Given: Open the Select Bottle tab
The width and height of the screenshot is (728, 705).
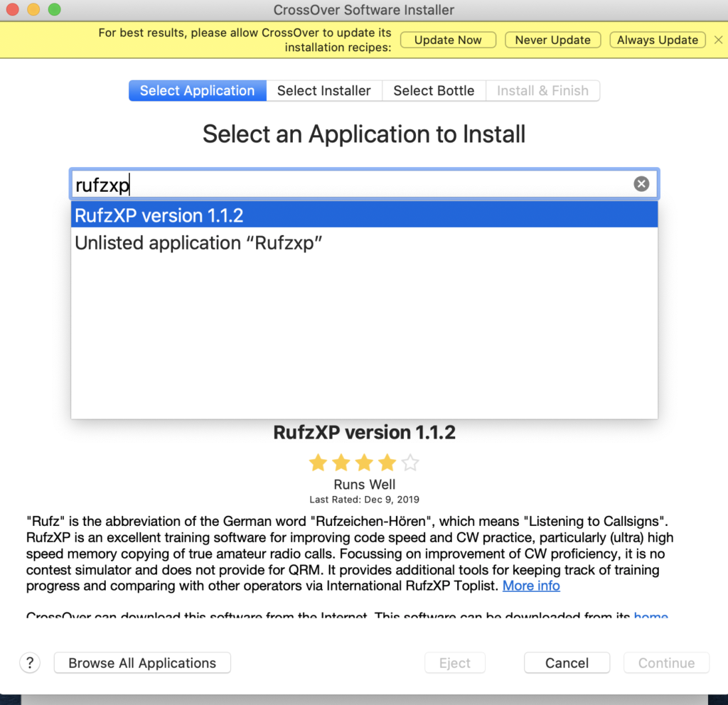Looking at the screenshot, I should [434, 91].
